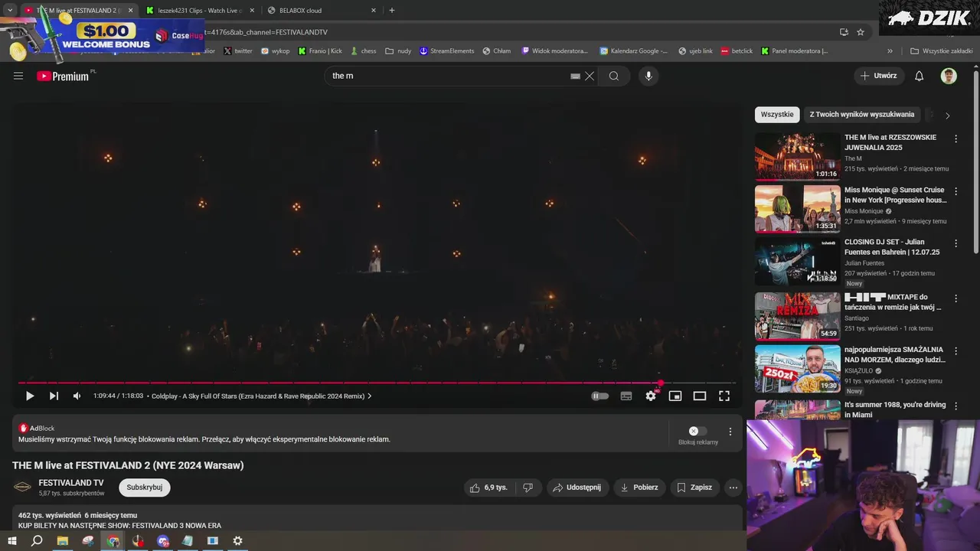Open the on-screen keyboard in search box
Screen dimensions: 980x551
575,76
